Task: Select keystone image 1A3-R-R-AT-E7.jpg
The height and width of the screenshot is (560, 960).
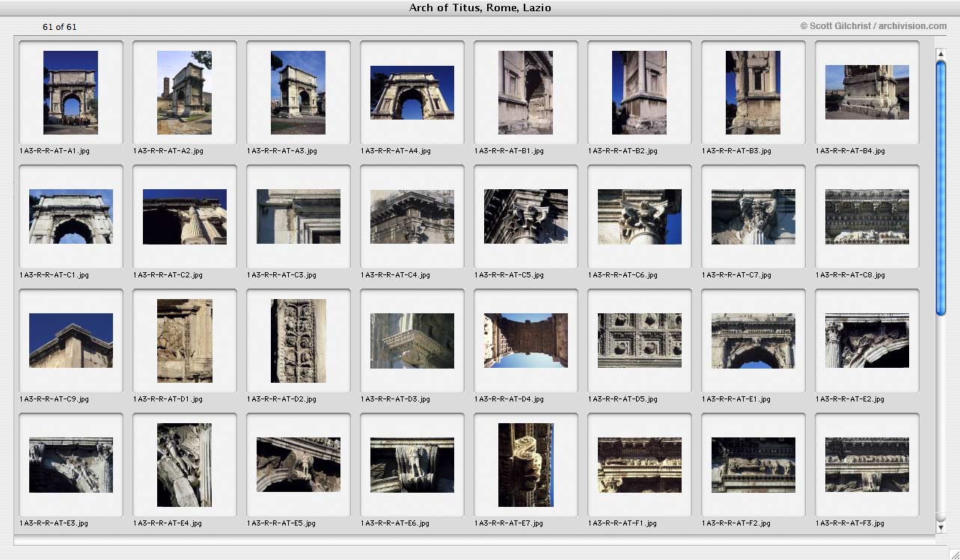Action: click(x=526, y=465)
